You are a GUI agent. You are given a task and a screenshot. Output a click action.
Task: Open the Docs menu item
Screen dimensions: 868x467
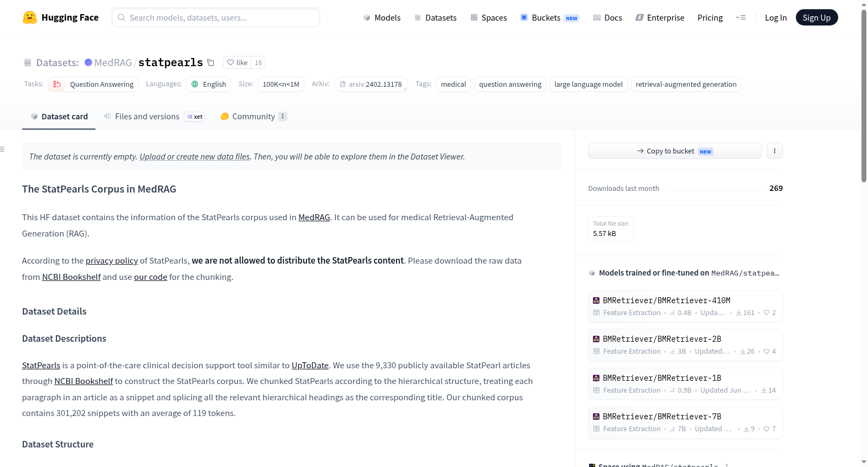click(607, 17)
